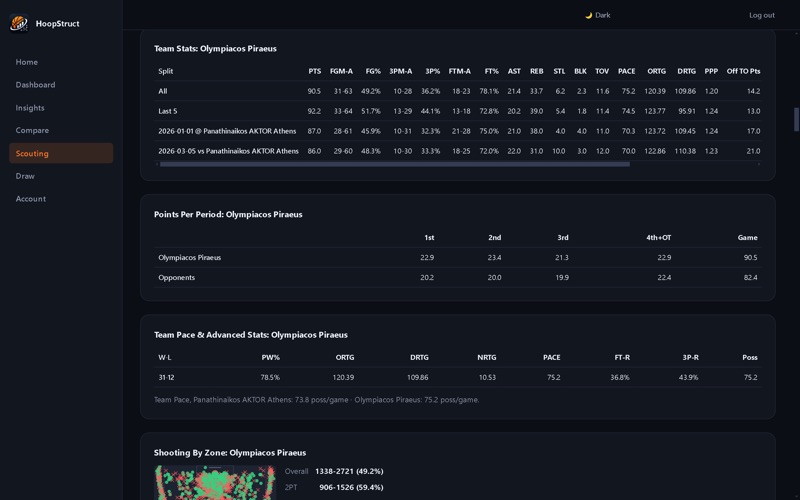The width and height of the screenshot is (800, 500).
Task: Click the FG% column header
Action: tap(373, 71)
